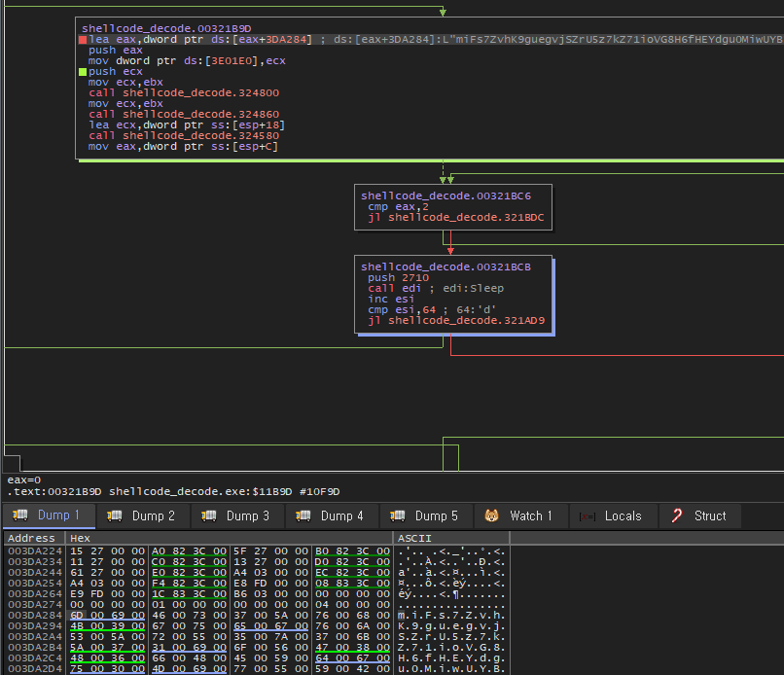Open the Dump 3 tab
Viewport: 784px width, 675px height.
coord(235,515)
